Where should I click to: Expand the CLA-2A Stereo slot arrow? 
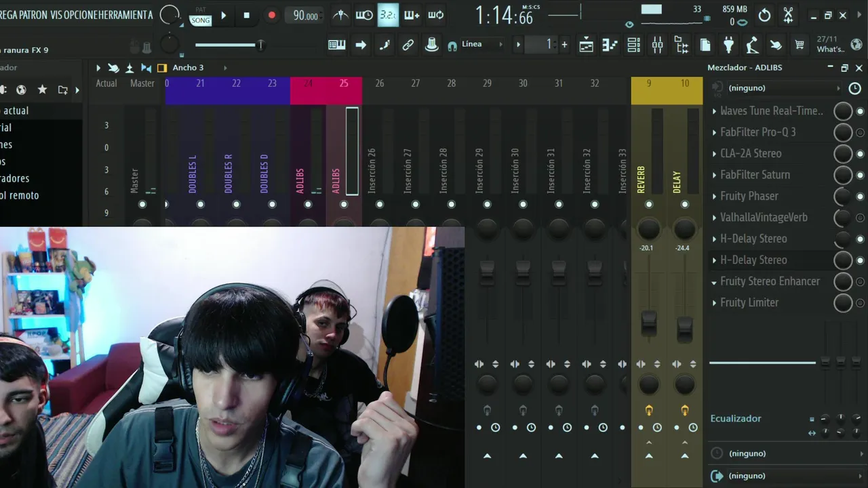click(714, 154)
